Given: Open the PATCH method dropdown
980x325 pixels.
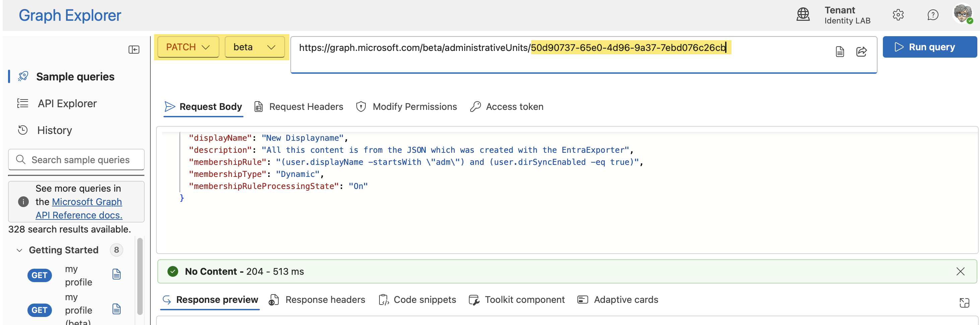Looking at the screenshot, I should [188, 47].
